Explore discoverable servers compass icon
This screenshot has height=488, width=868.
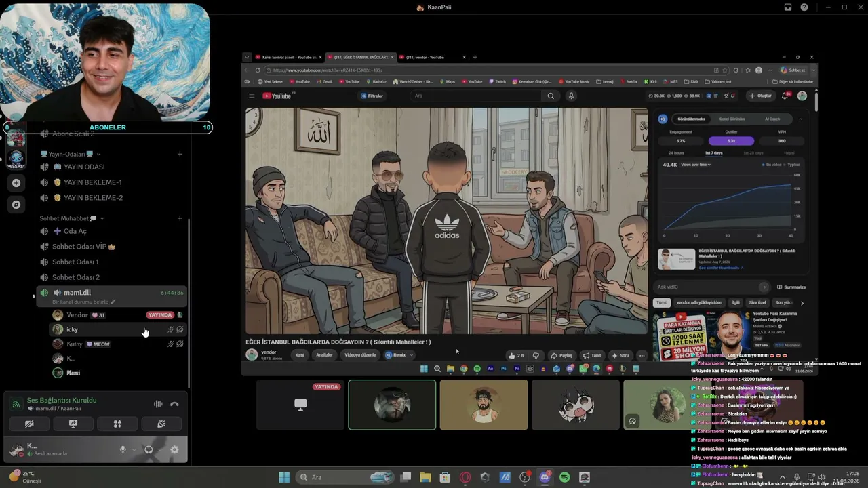[16, 205]
